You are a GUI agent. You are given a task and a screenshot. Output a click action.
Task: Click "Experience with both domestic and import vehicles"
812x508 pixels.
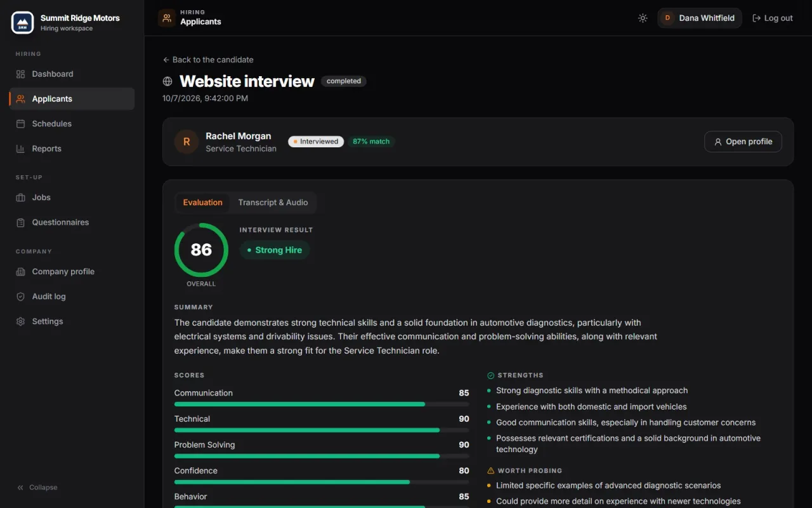point(591,406)
